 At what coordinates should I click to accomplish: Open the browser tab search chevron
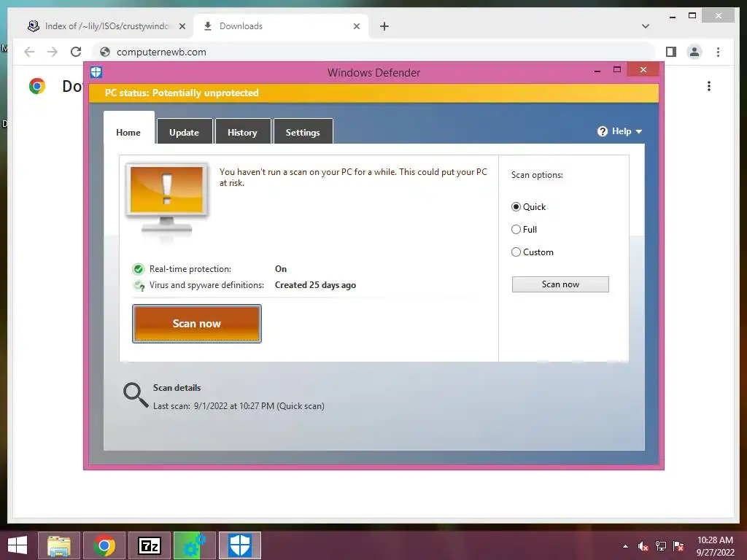646,26
